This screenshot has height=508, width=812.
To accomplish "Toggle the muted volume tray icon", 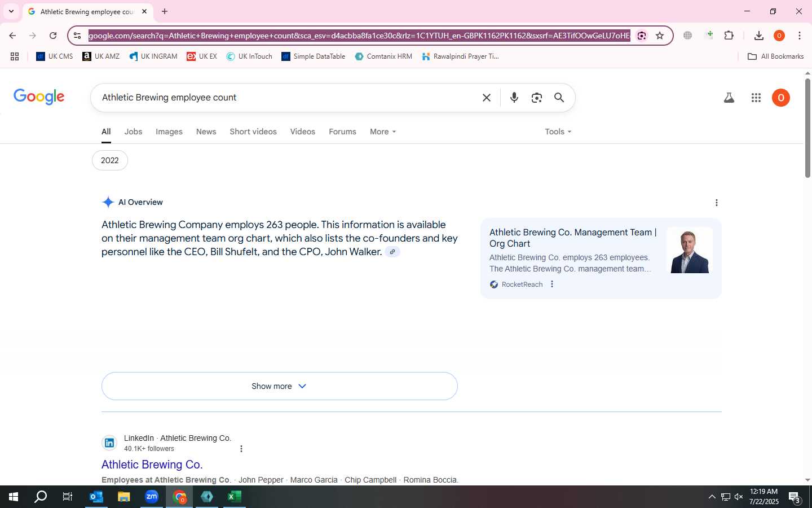I will (x=739, y=497).
